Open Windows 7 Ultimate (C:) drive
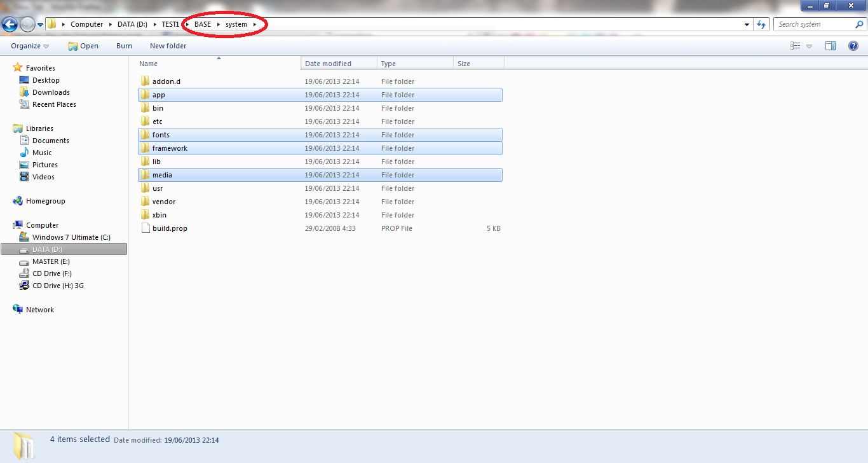 pyautogui.click(x=71, y=237)
